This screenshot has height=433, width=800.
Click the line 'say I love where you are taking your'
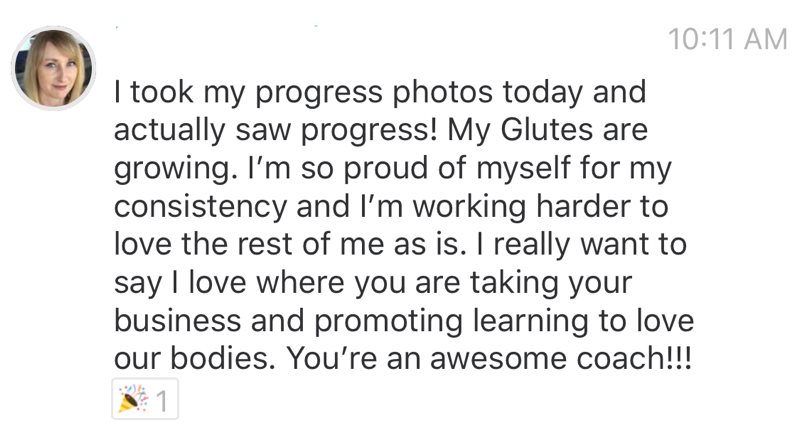tap(373, 284)
